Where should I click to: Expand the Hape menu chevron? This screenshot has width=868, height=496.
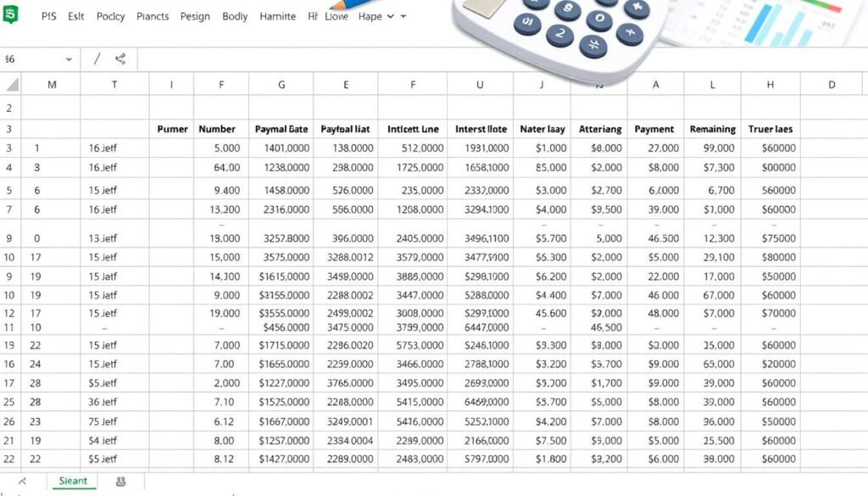coord(390,17)
